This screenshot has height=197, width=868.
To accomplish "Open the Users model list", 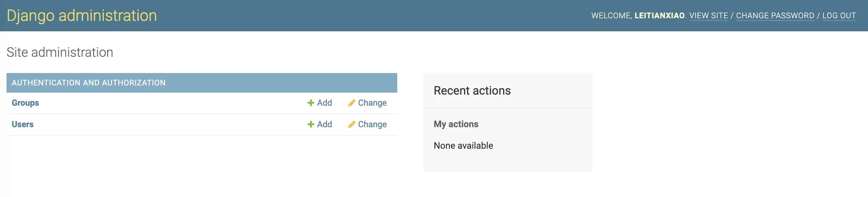I will click(x=22, y=125).
